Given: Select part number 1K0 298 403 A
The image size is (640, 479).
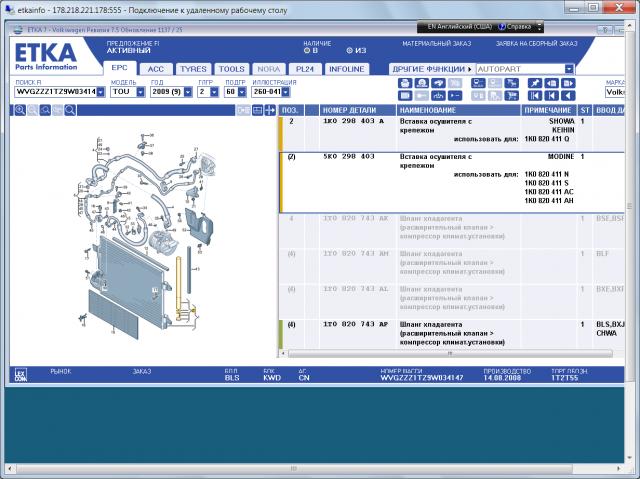Looking at the screenshot, I should pos(353,121).
